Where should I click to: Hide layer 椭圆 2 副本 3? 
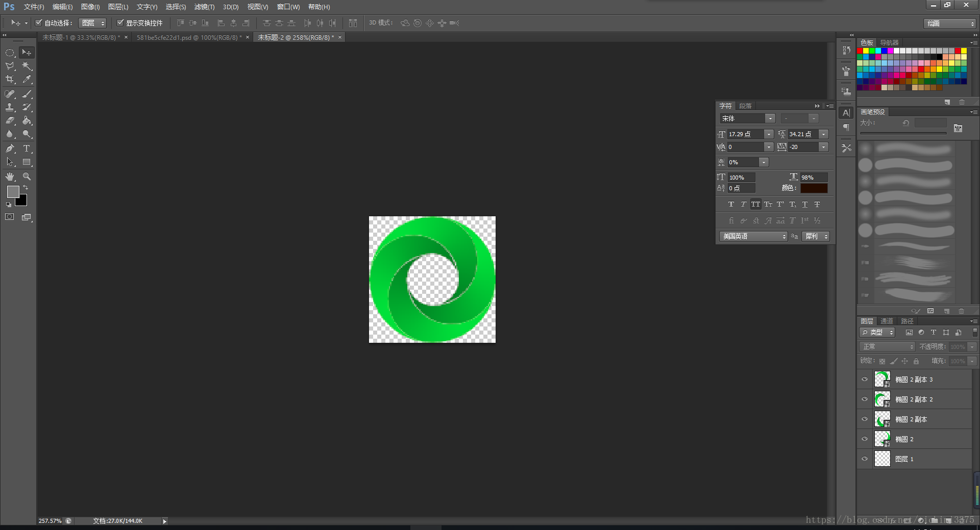[865, 379]
